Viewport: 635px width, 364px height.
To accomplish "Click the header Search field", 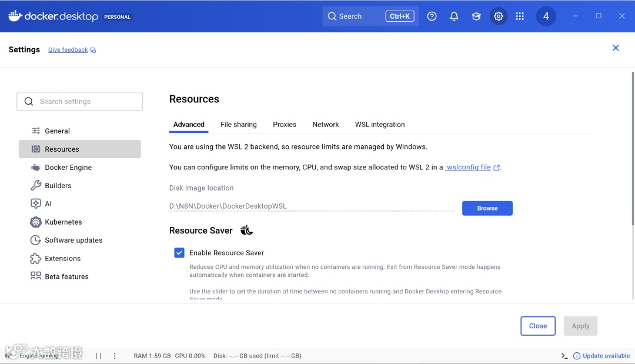I will [370, 16].
